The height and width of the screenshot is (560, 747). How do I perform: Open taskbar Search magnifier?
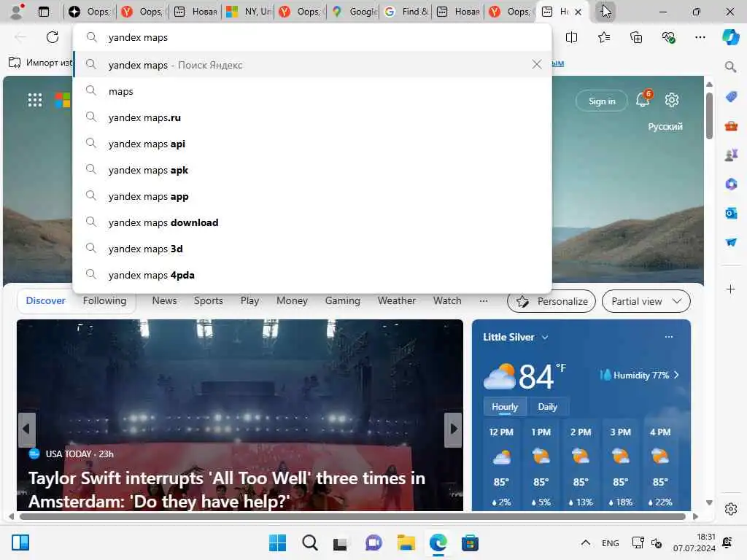click(309, 542)
